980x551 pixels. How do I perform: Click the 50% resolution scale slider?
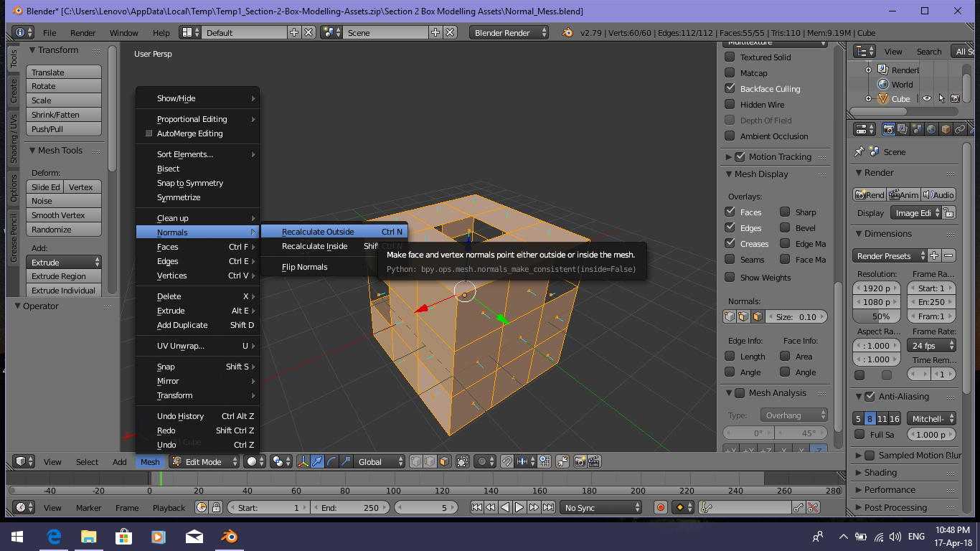coord(881,316)
